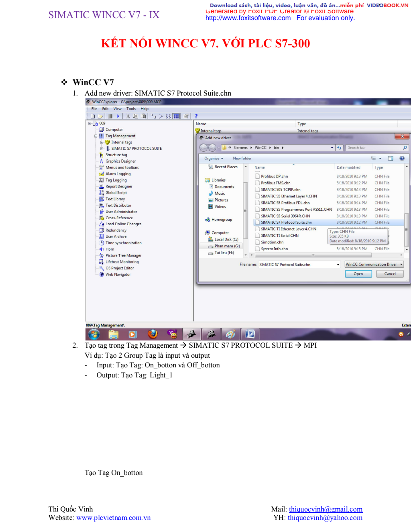Viewport: 411px width, 532px height.
Task: Expand the SIMATIC S7 PROTOCOL SUITE node
Action: (102, 149)
